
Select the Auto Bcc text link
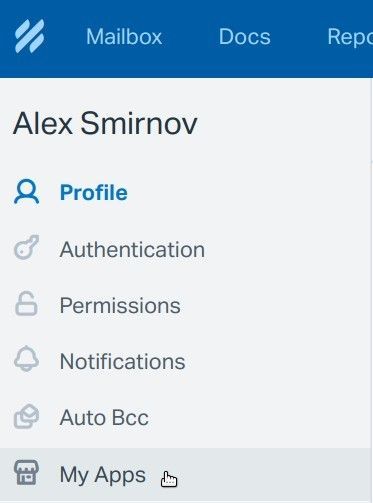click(104, 417)
